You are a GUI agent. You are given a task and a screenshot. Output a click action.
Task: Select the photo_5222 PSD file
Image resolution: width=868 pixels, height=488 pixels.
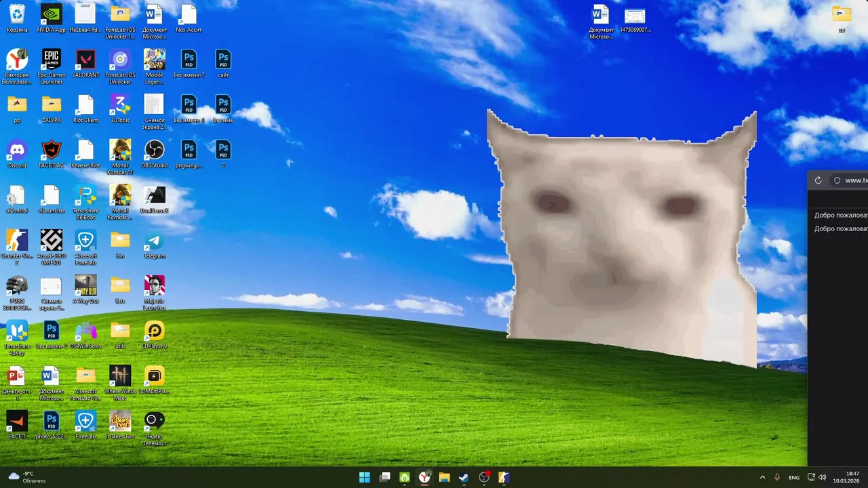coord(52,425)
